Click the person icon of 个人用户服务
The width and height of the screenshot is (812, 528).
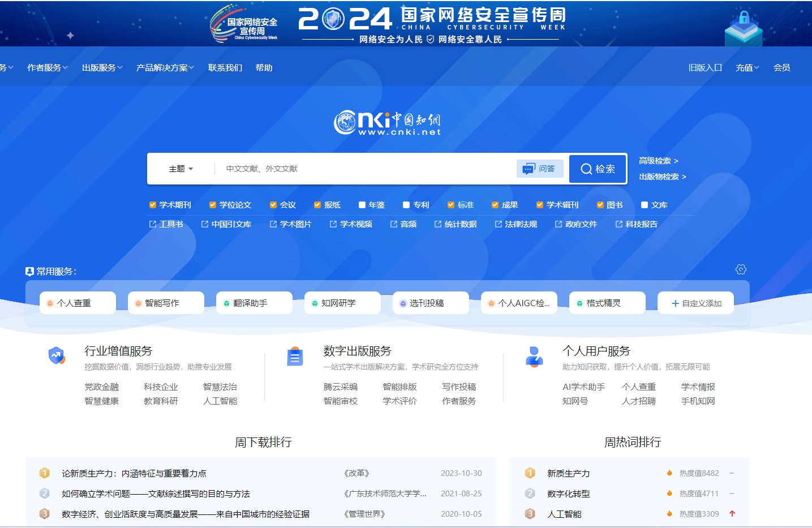[x=534, y=357]
